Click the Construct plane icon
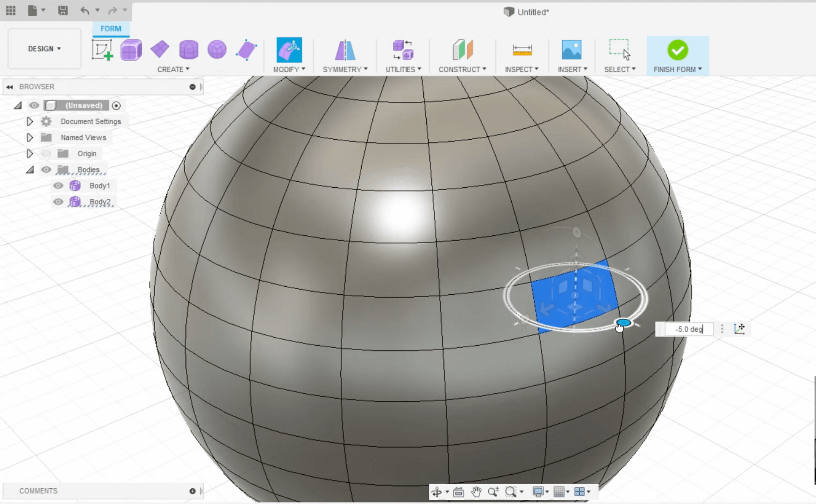Screen dimensions: 816x504 [x=462, y=50]
